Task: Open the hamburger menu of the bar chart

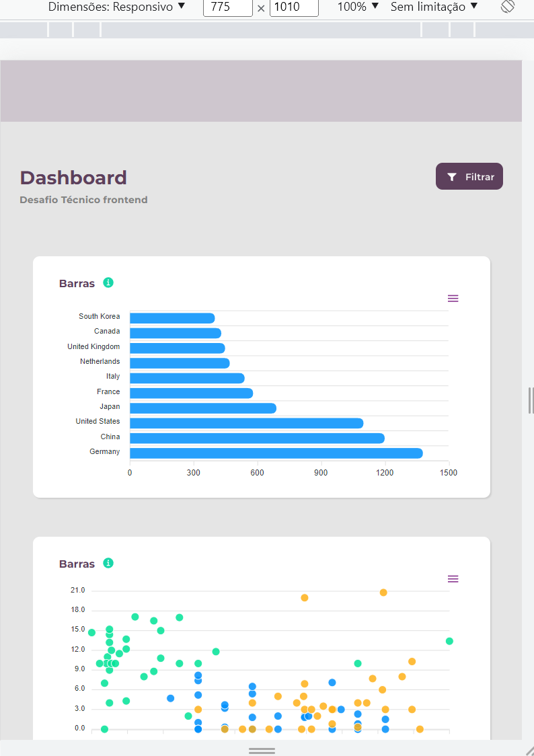Action: 453,299
